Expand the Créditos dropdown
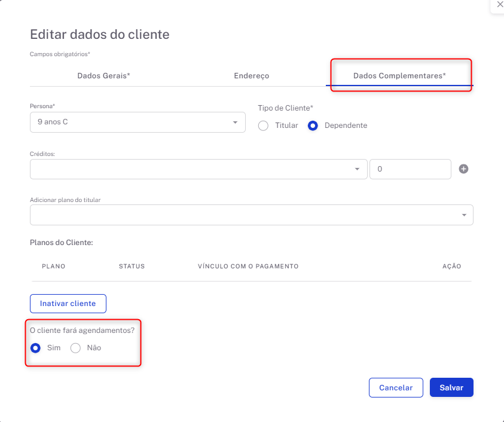This screenshot has width=504, height=422. 197,169
